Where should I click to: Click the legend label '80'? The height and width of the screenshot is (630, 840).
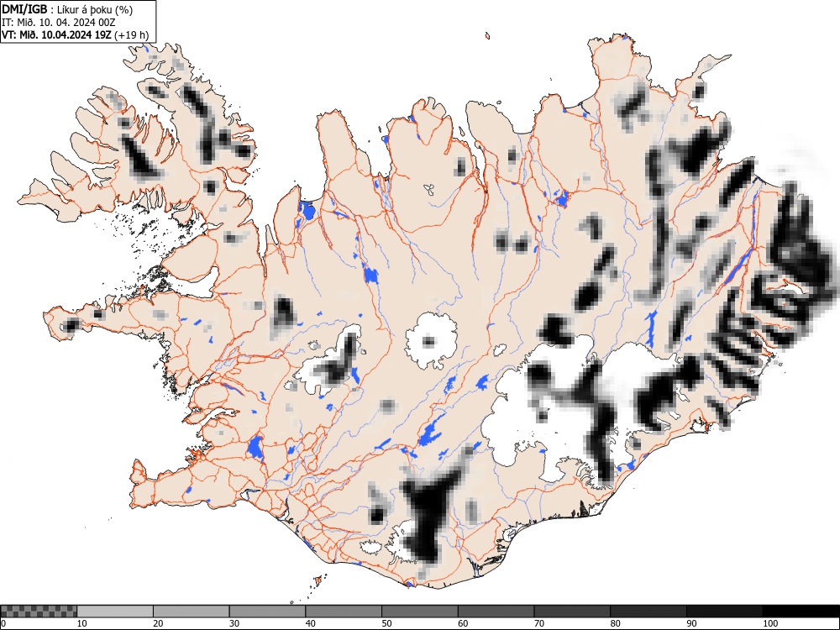pyautogui.click(x=615, y=623)
